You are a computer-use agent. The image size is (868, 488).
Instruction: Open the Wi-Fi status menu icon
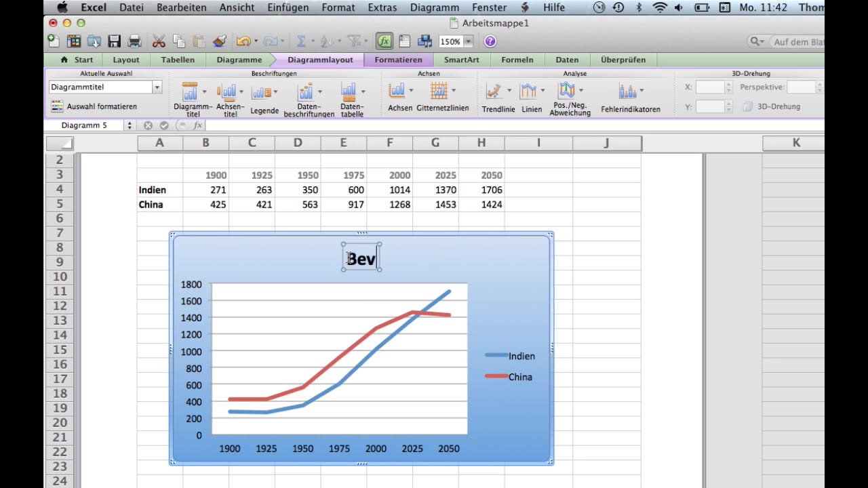[x=660, y=7]
